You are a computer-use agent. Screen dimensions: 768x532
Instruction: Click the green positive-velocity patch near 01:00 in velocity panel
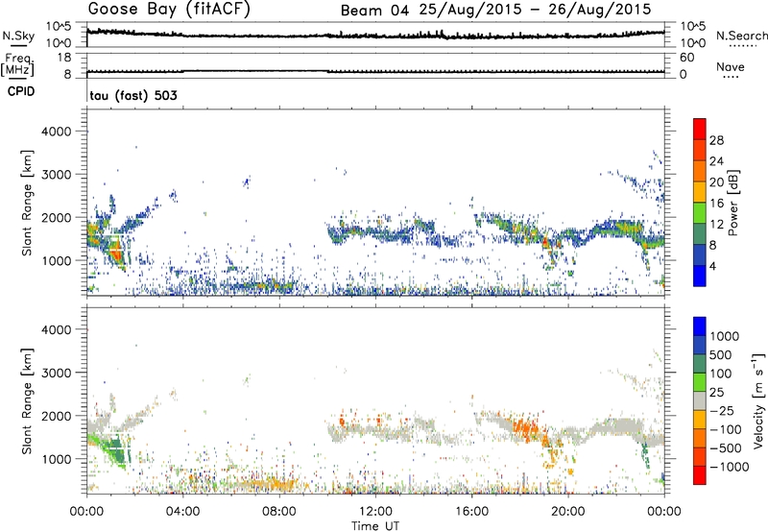click(x=113, y=449)
